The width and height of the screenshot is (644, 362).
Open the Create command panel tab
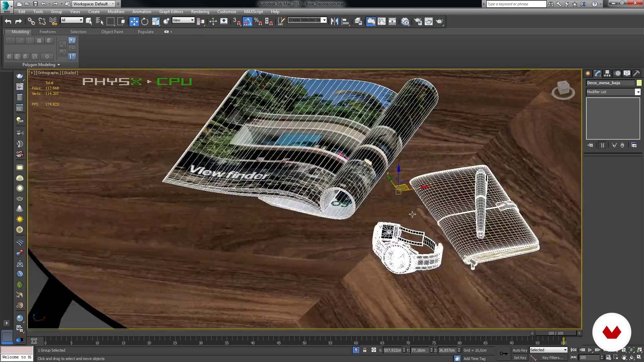588,73
